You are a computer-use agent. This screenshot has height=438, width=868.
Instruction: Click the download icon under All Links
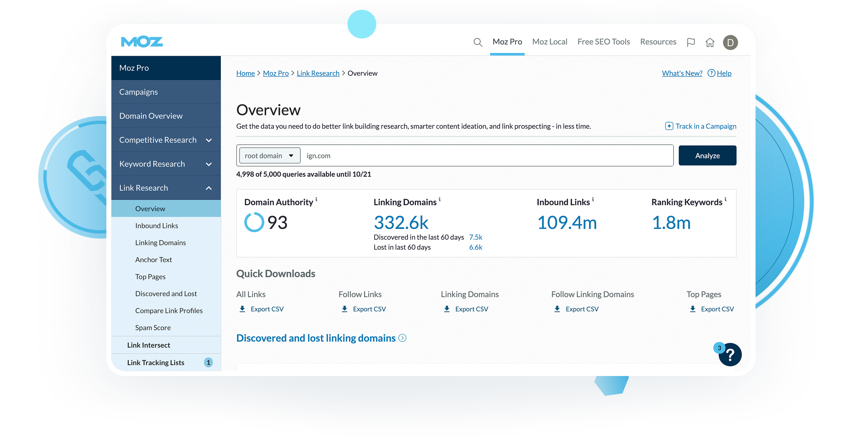pos(242,309)
